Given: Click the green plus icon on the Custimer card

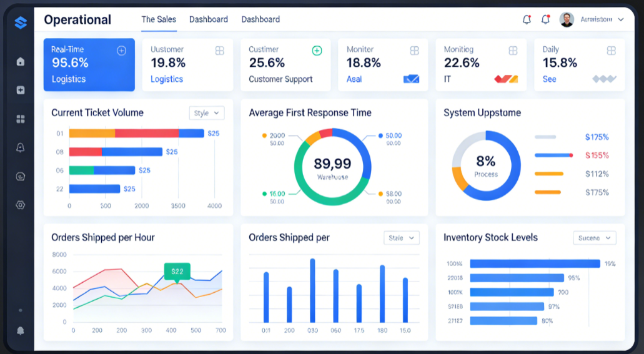Looking at the screenshot, I should pos(317,51).
